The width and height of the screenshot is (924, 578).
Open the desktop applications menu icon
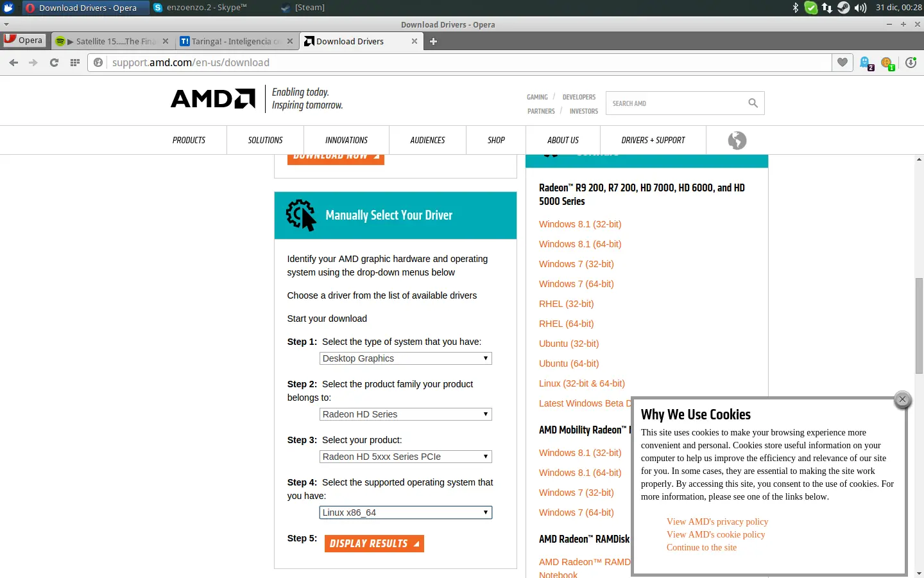click(x=8, y=8)
